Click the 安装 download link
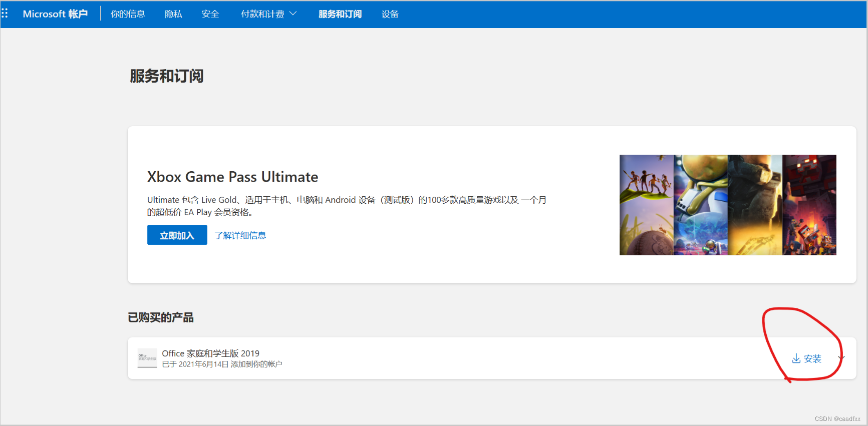The image size is (868, 426). pos(807,358)
